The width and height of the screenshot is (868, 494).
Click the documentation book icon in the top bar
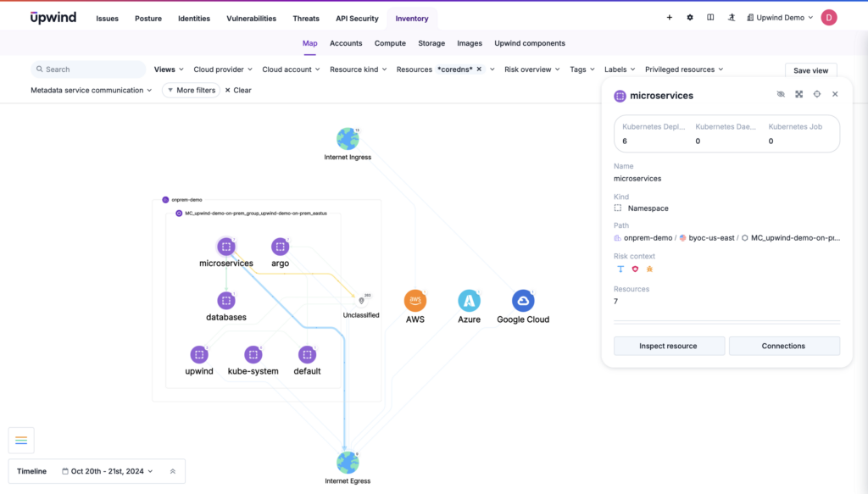[710, 17]
